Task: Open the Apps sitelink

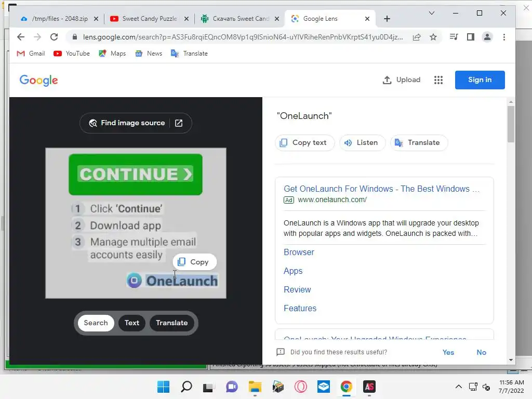Action: [293, 271]
